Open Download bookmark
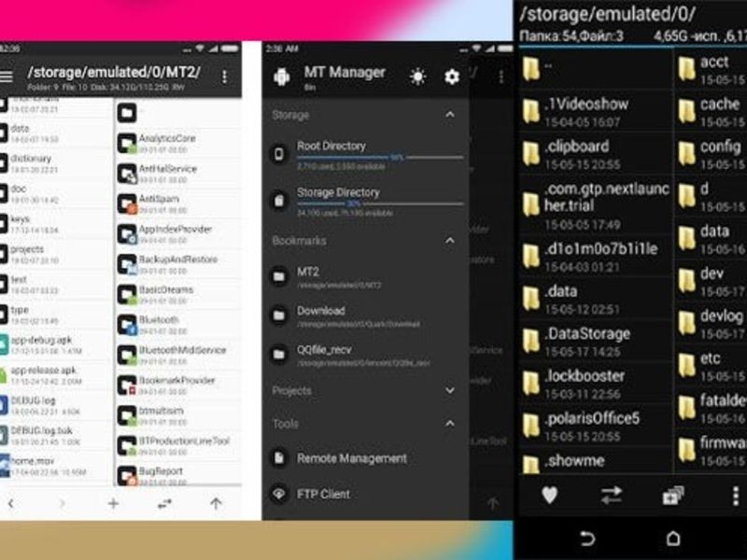 pos(366,316)
